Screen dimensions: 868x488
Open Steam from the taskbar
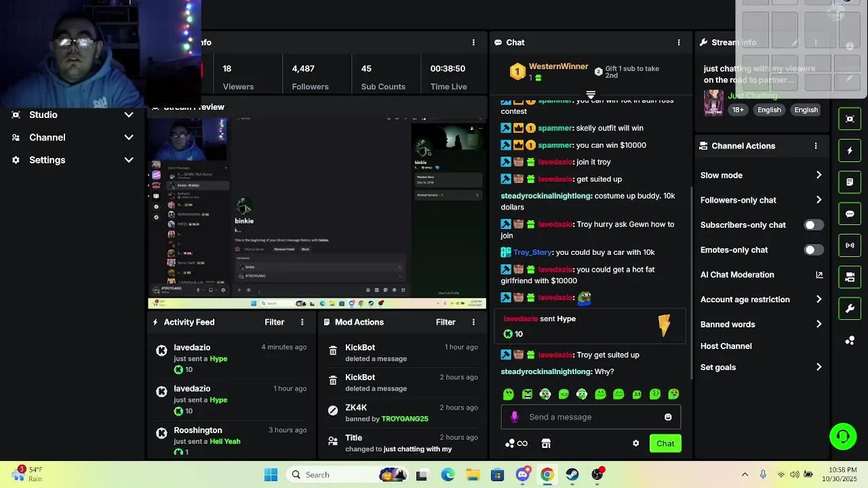pos(572,474)
